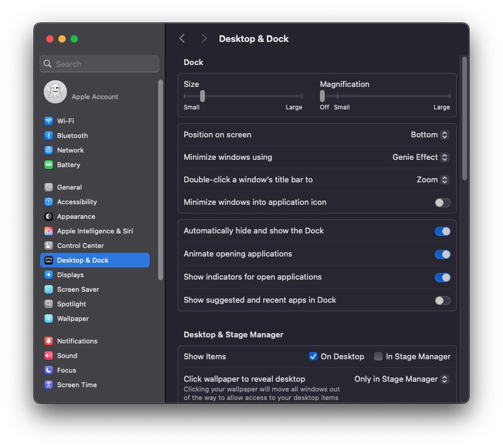Open Spotlight settings

tap(95, 304)
